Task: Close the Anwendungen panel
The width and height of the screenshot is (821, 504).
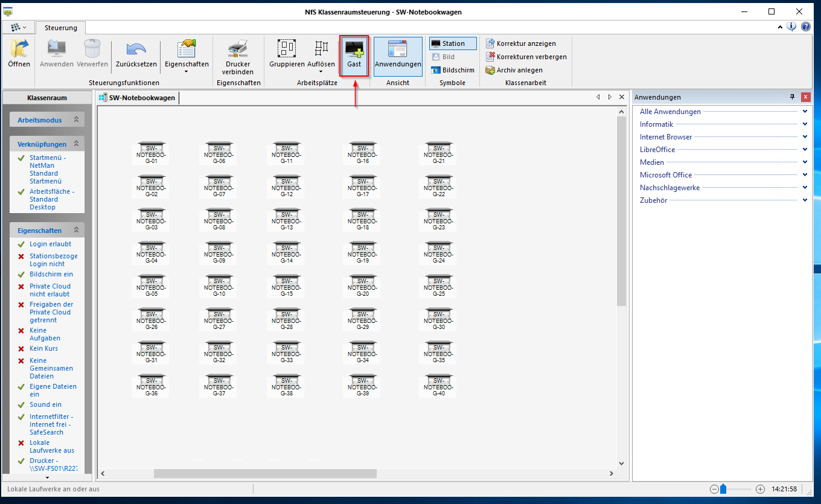Action: click(x=805, y=97)
